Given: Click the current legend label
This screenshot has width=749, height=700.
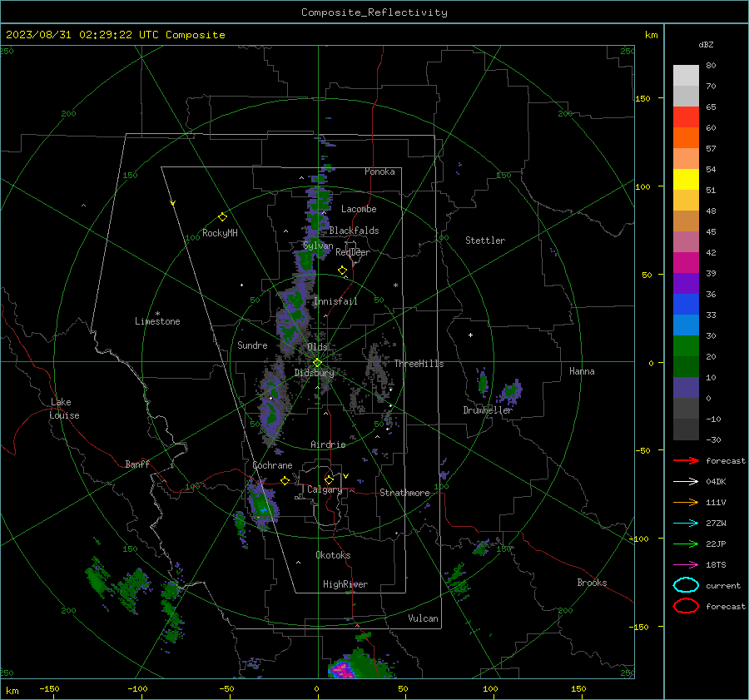Looking at the screenshot, I should [x=723, y=586].
